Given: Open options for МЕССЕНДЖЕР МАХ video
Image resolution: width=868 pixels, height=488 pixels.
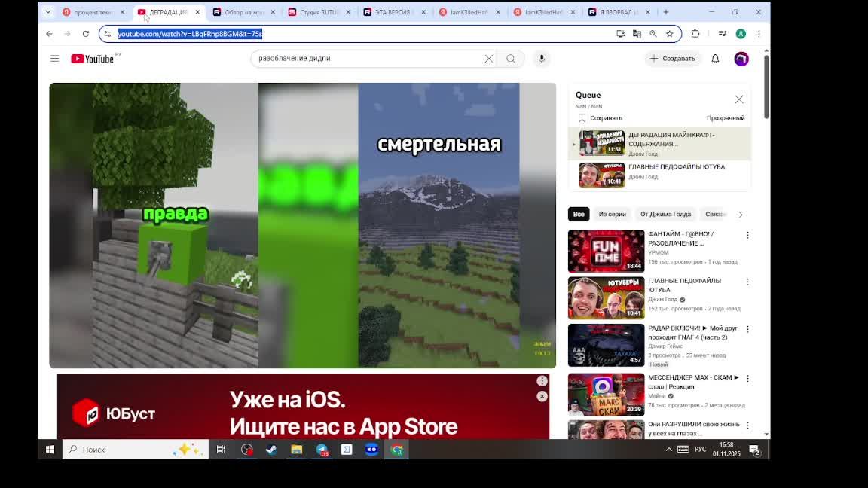Looking at the screenshot, I should tap(747, 379).
